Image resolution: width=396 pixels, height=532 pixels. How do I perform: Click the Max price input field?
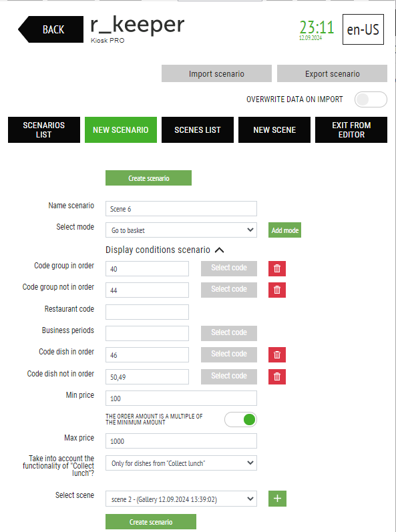181,441
